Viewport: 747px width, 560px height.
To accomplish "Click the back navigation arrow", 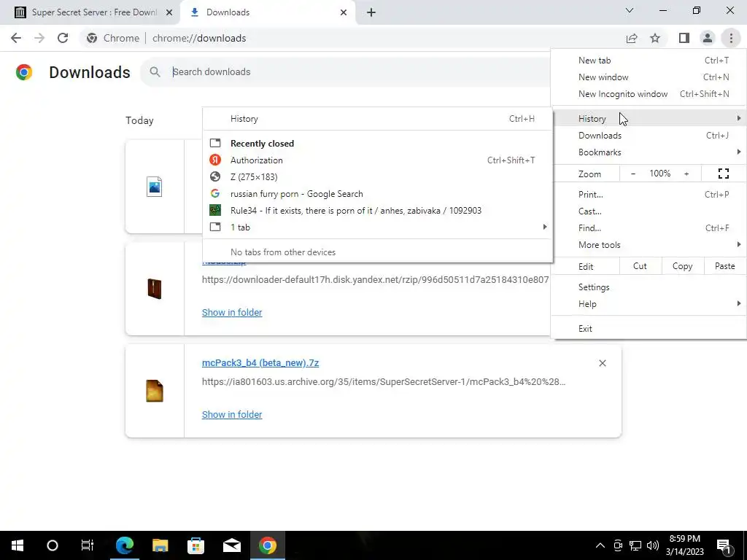I will point(16,38).
